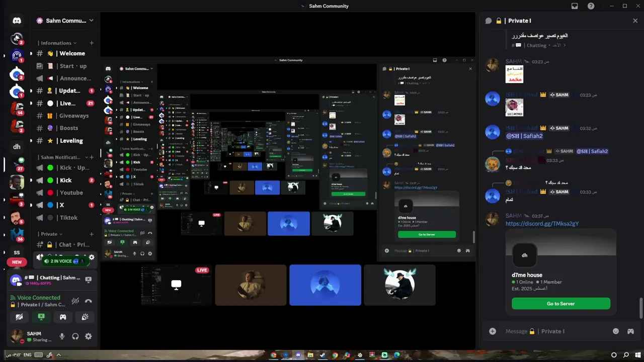Open the Kick Up notifications channel

[65, 167]
